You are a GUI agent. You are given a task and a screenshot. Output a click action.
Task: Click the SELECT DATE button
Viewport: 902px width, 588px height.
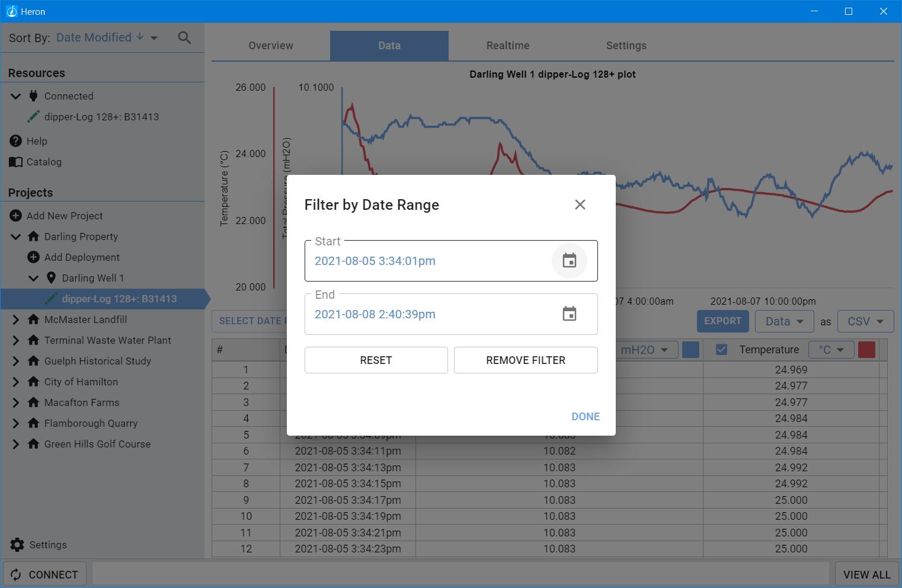[x=250, y=321]
